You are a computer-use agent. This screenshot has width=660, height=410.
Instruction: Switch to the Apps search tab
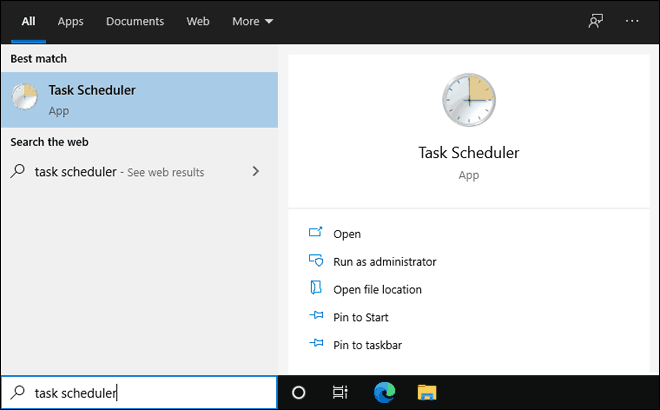(x=70, y=21)
